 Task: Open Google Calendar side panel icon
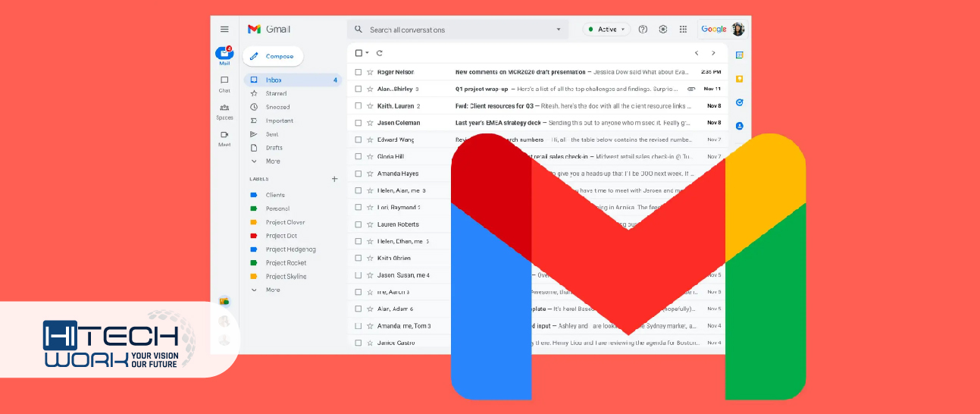(739, 55)
